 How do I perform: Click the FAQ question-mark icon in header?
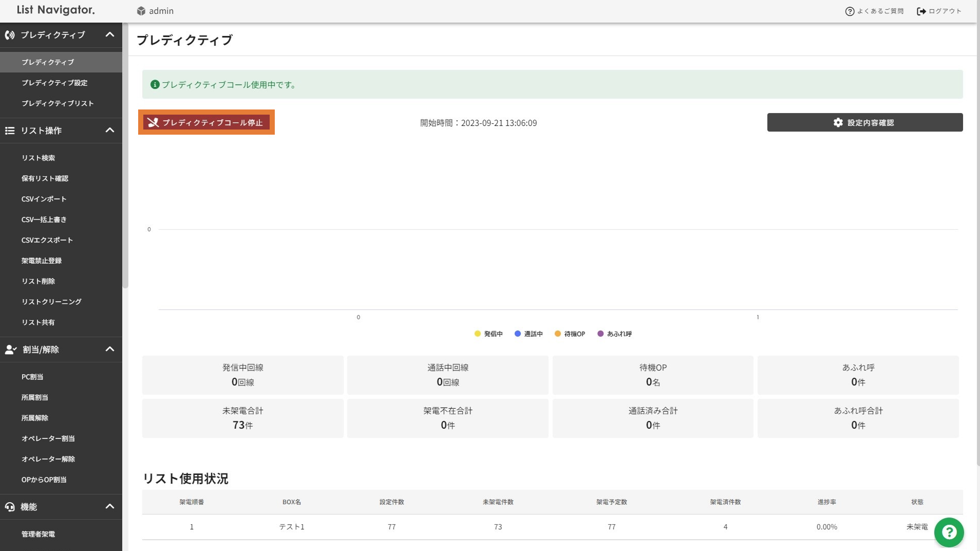tap(850, 11)
